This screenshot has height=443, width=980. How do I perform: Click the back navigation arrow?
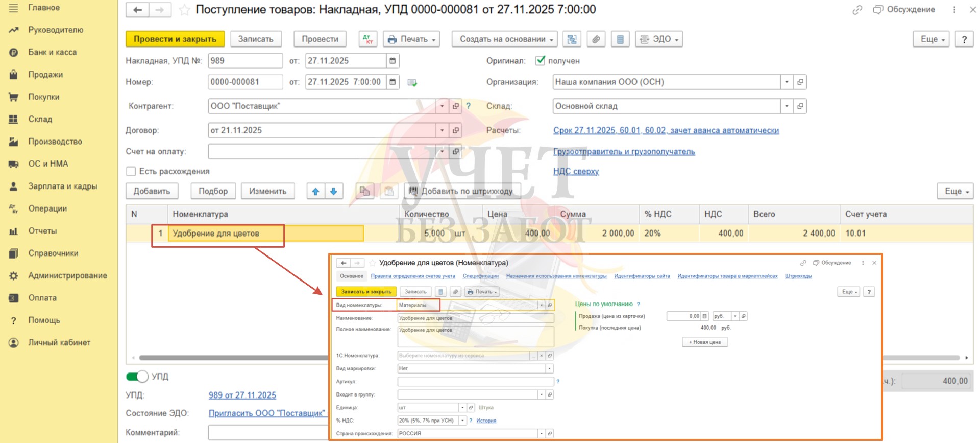click(x=137, y=10)
